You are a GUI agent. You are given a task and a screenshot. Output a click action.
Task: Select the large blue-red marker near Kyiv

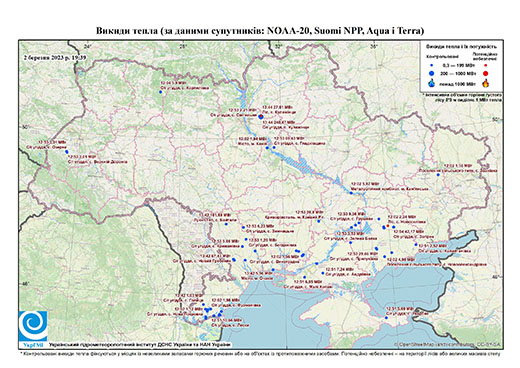point(261,116)
